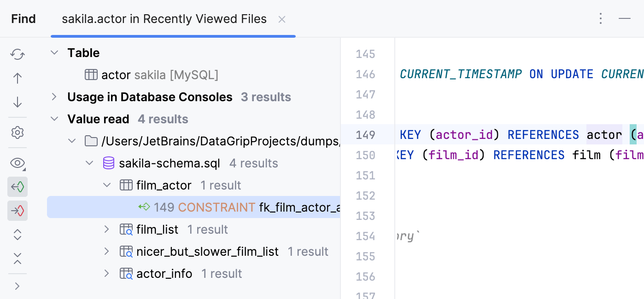Image resolution: width=644 pixels, height=299 pixels.
Task: Select the sakila.actor in Recently Viewed Files tab
Action: pos(164,19)
